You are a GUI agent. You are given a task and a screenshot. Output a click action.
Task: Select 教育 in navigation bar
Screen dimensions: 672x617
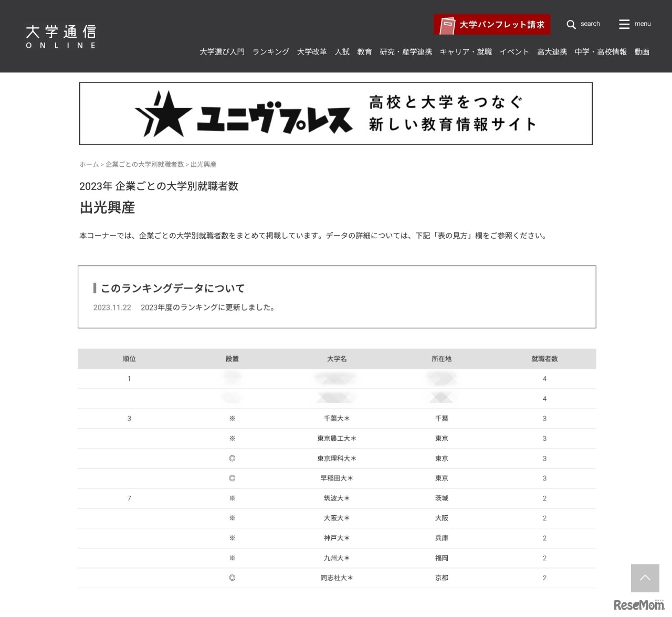click(364, 52)
